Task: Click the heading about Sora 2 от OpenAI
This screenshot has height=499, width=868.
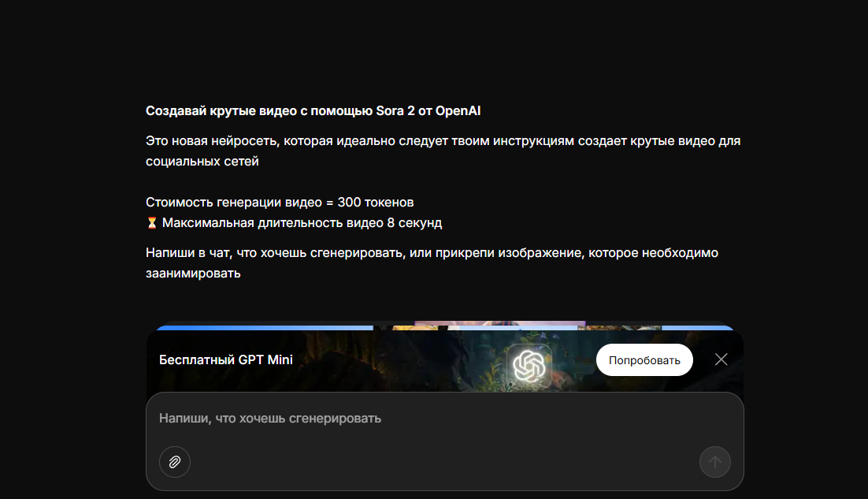Action: [313, 111]
